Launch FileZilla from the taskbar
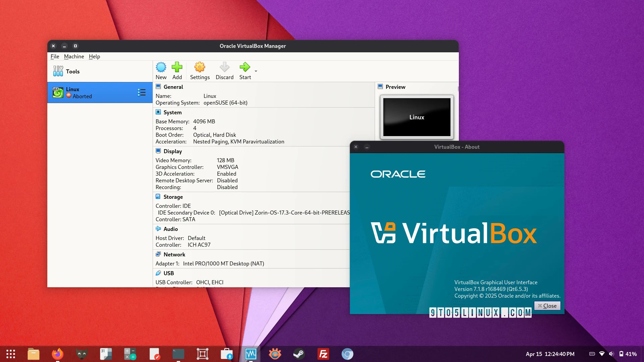Screen dimensions: 644x362 (x=323, y=354)
